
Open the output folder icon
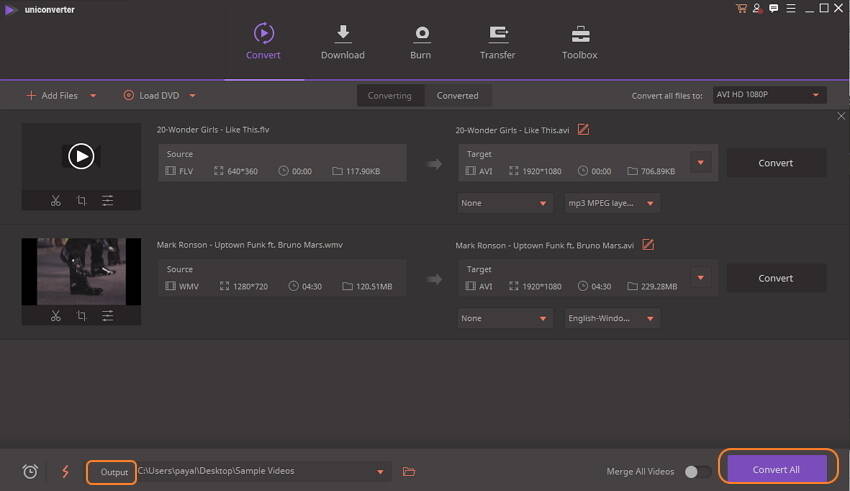pos(409,472)
